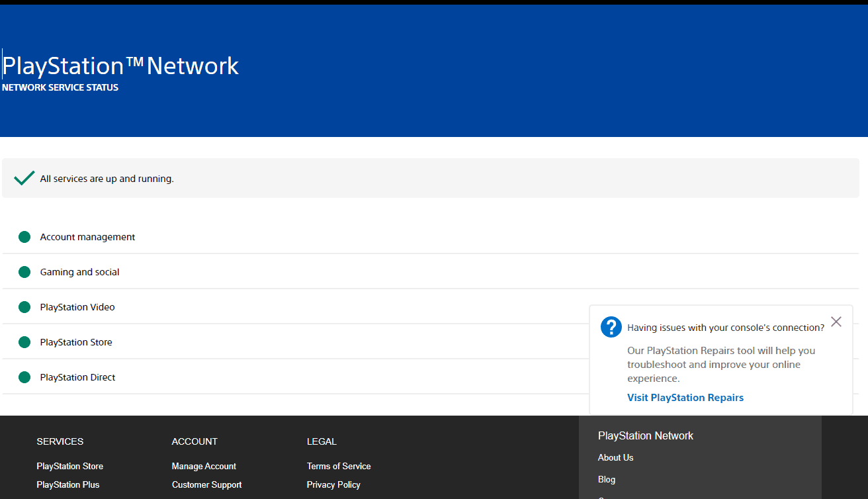Screen dimensions: 868x499
Task: Click the green status dot beside PlayStation Video
Action: [24, 307]
